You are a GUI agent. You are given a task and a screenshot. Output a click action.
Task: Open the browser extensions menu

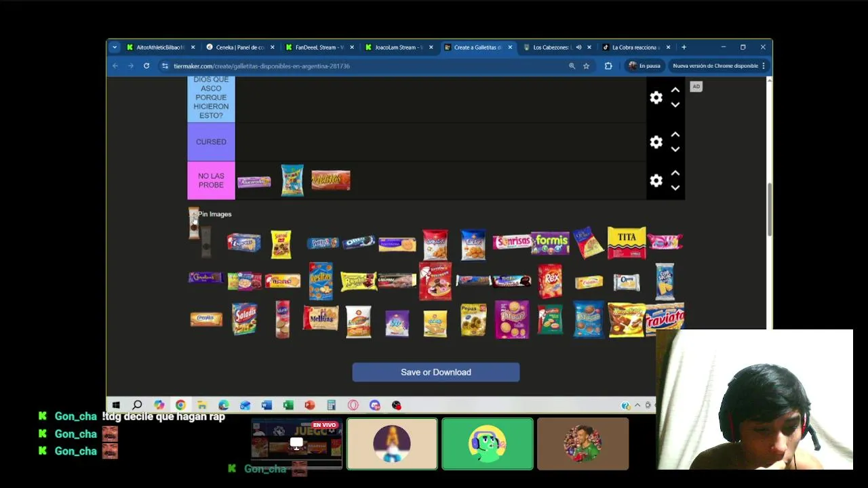coord(608,66)
